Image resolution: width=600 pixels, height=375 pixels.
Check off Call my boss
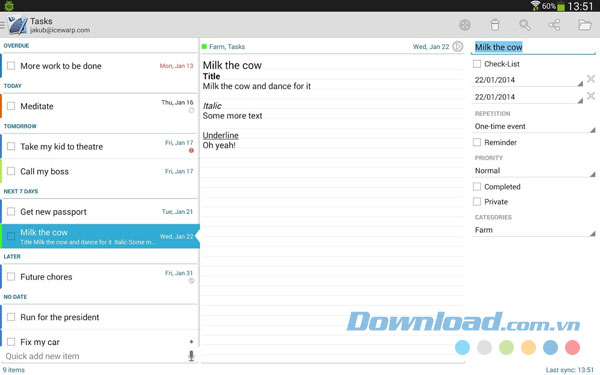pos(11,171)
